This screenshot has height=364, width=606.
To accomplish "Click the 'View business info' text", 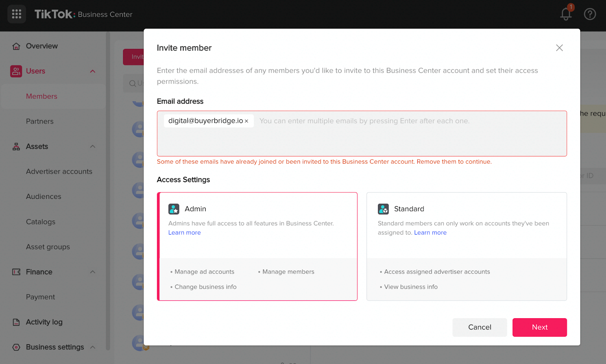I will pos(411,287).
